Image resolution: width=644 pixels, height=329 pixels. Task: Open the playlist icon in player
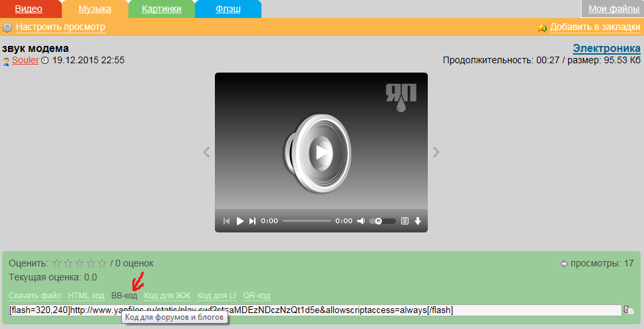pos(404,221)
